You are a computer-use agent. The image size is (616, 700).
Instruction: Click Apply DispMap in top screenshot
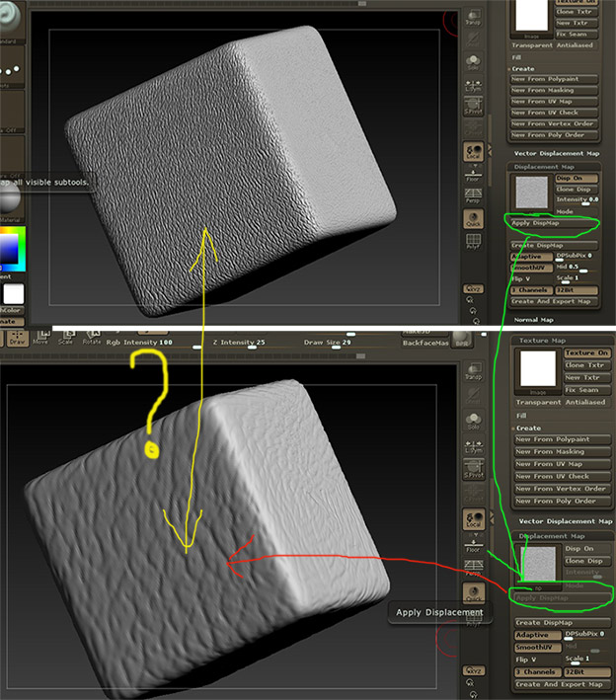[554, 223]
